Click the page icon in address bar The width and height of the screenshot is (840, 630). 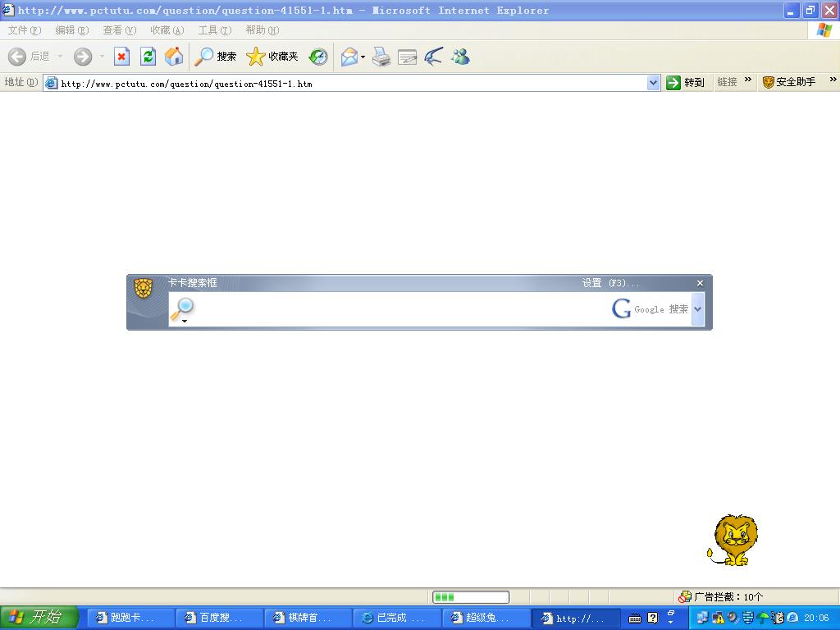51,83
